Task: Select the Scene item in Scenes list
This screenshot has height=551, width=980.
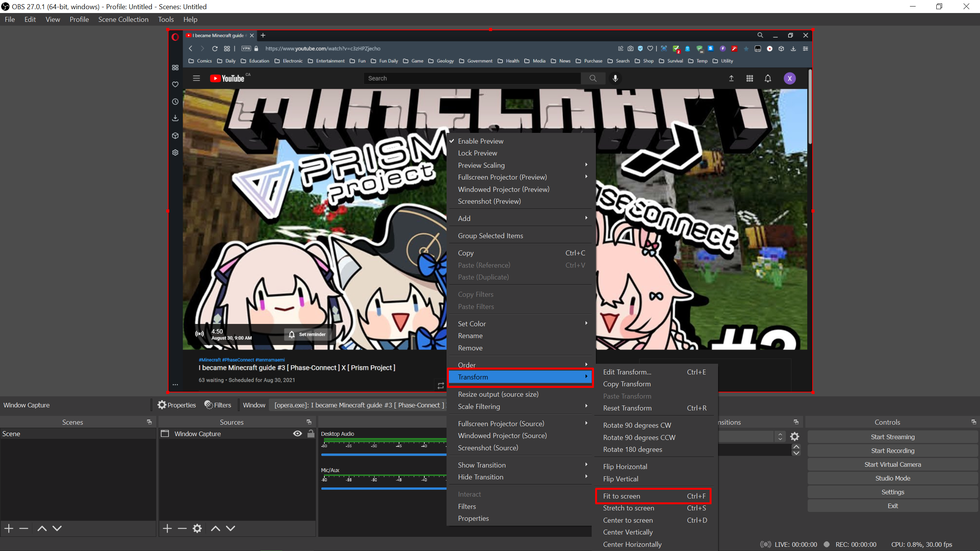Action: (x=78, y=433)
